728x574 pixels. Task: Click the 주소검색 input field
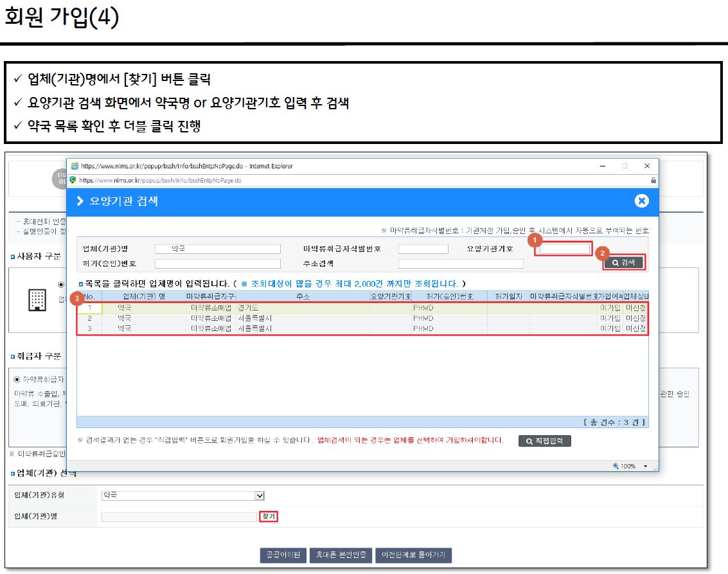click(x=460, y=264)
